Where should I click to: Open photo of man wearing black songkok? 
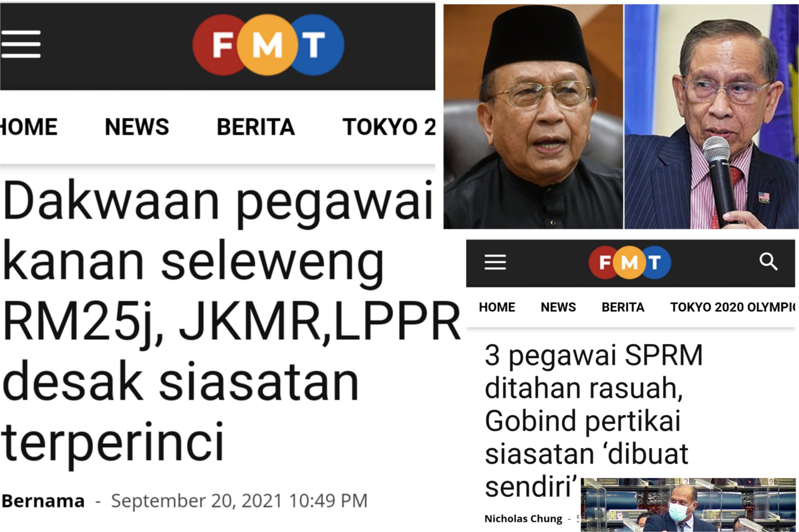point(533,116)
